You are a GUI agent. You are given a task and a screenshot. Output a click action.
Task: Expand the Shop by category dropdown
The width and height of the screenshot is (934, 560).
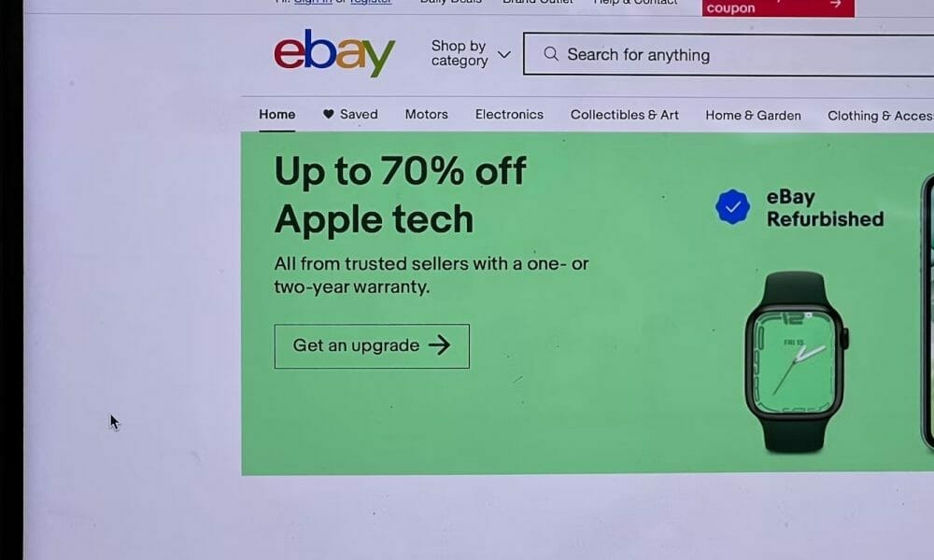471,53
